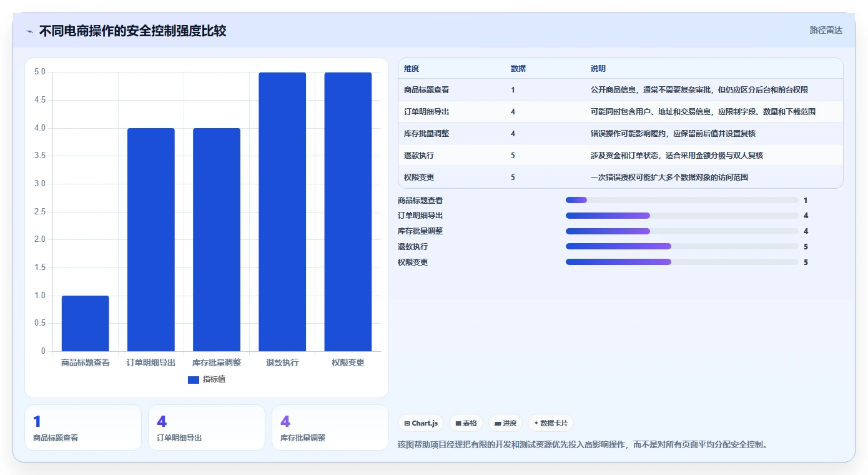Click the lightning icon beside the page title
Image resolution: width=868 pixels, height=475 pixels.
pos(29,31)
